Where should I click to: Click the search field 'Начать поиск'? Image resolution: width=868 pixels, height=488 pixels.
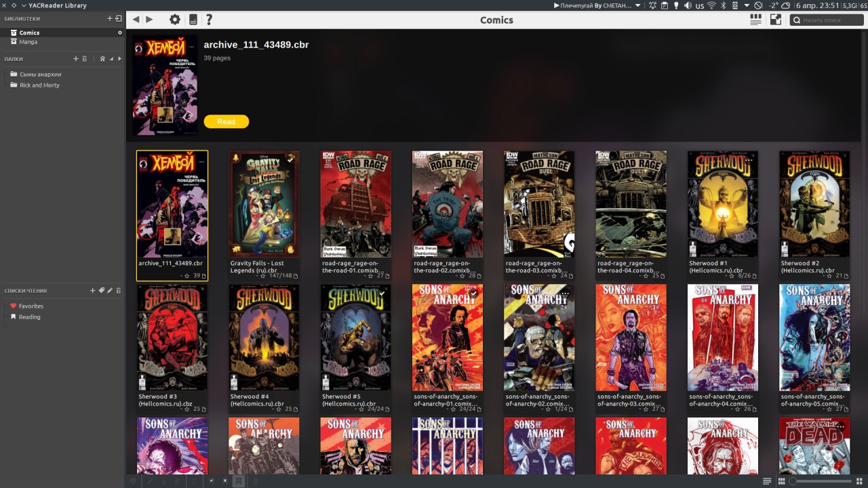(x=826, y=20)
